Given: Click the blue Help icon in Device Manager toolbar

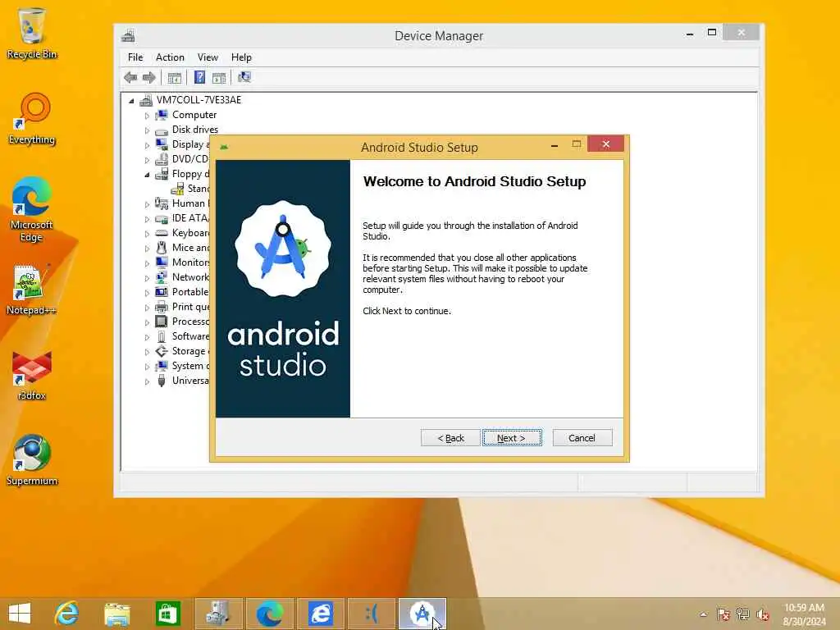Looking at the screenshot, I should [x=199, y=78].
